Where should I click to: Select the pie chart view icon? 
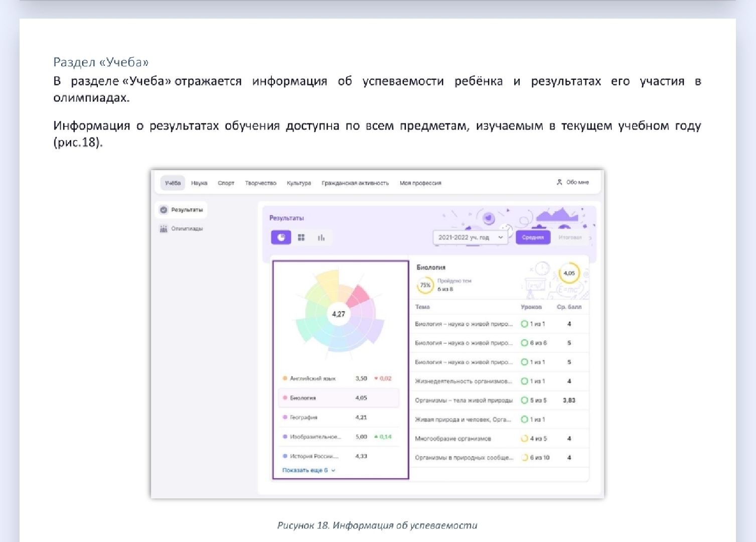click(280, 237)
